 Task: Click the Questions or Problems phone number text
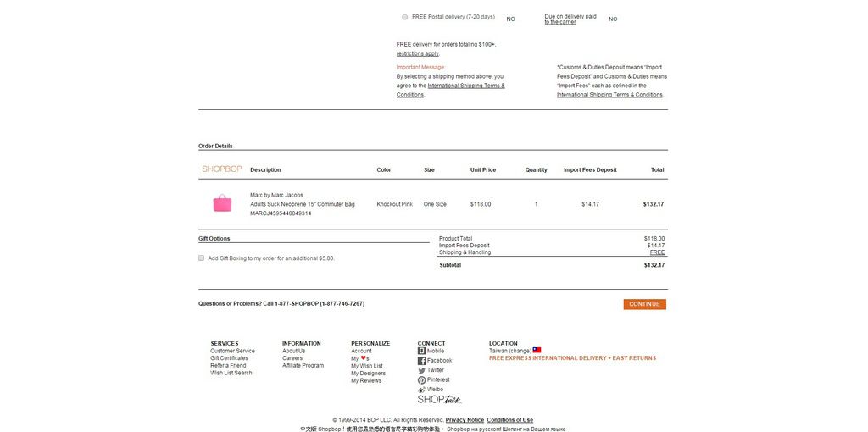click(x=281, y=304)
